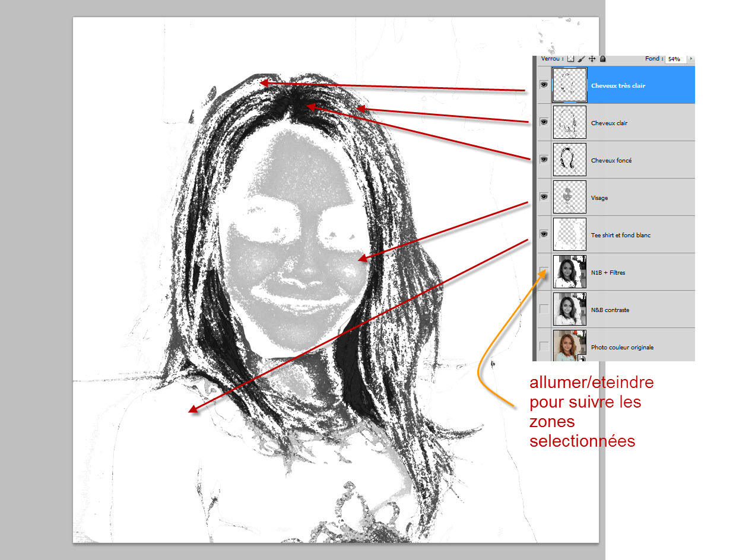Show the N1B + Filtres layer
Image resolution: width=736 pixels, height=560 pixels.
pyautogui.click(x=543, y=272)
